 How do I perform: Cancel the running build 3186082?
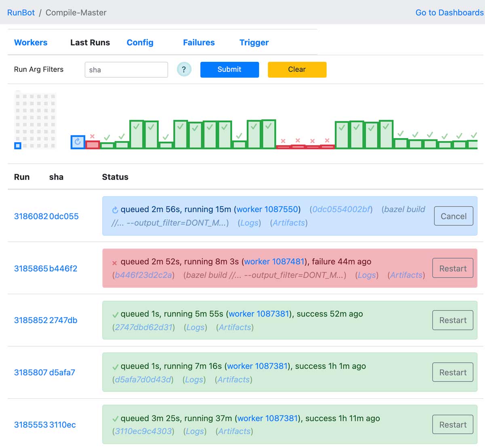click(x=453, y=216)
